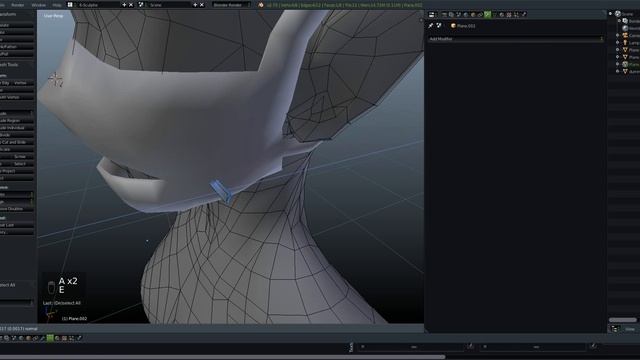640x360 pixels.
Task: Click the bottom horizontal scrollbar
Action: pyautogui.click(x=222, y=357)
